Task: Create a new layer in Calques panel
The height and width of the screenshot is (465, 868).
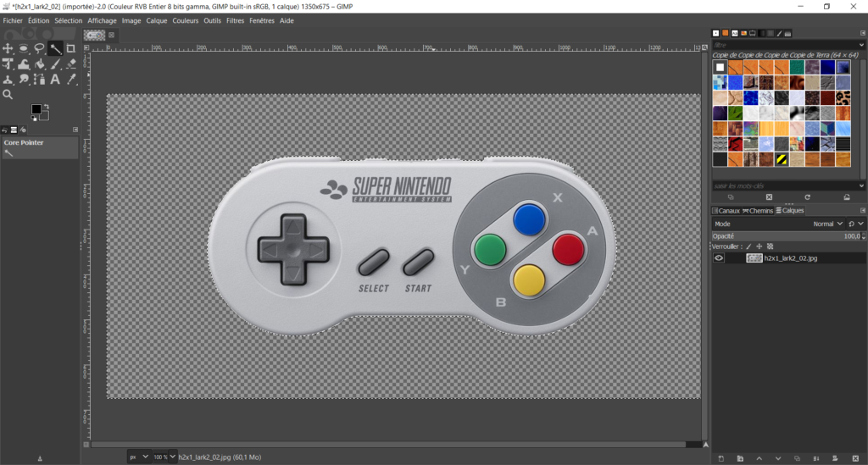Action: [x=721, y=458]
